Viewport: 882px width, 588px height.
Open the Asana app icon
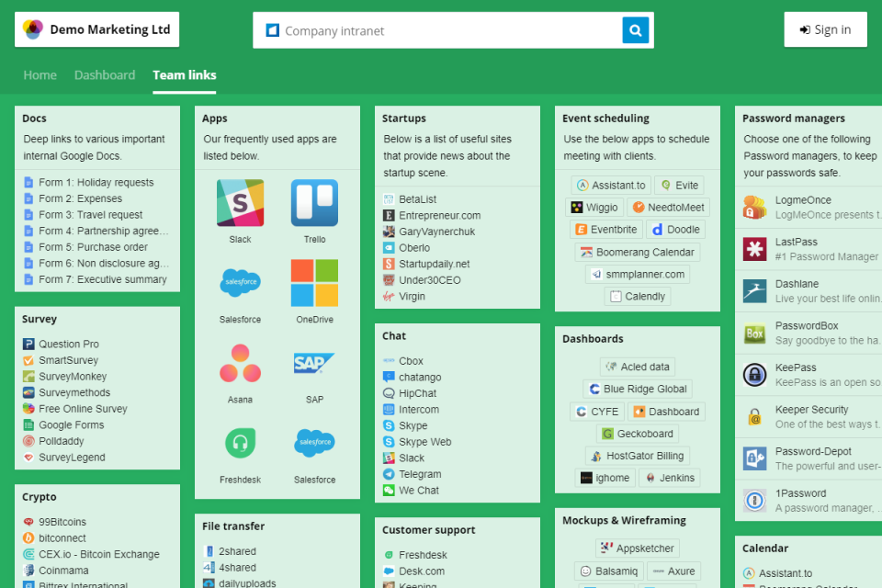[x=240, y=363]
